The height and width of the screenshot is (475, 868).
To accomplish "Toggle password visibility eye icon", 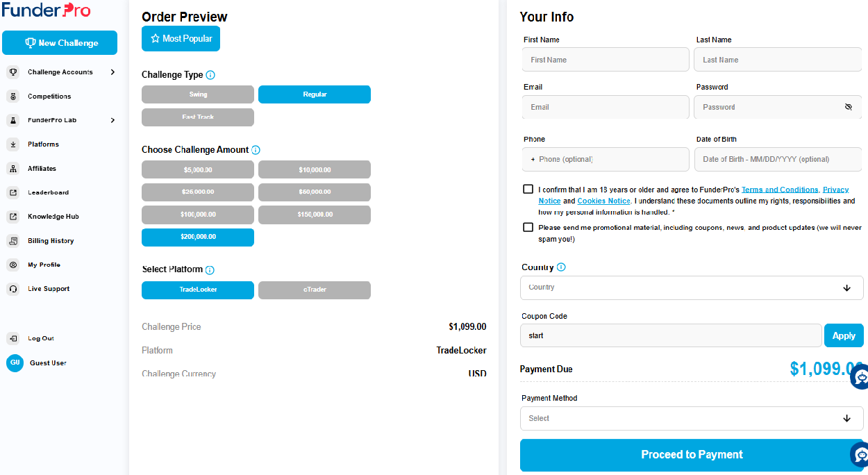I will (848, 107).
